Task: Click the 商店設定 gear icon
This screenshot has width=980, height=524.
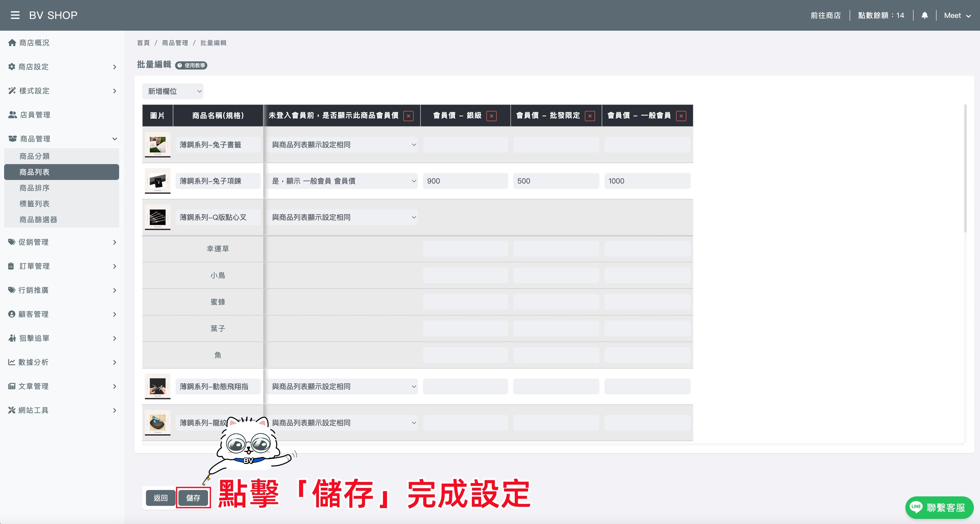Action: (x=12, y=67)
